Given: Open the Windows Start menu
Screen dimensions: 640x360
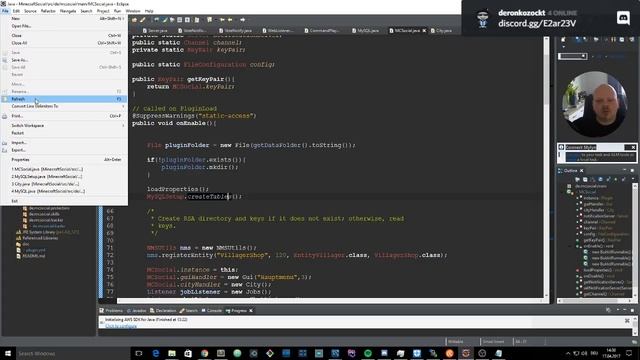Looking at the screenshot, I should click(7, 353).
